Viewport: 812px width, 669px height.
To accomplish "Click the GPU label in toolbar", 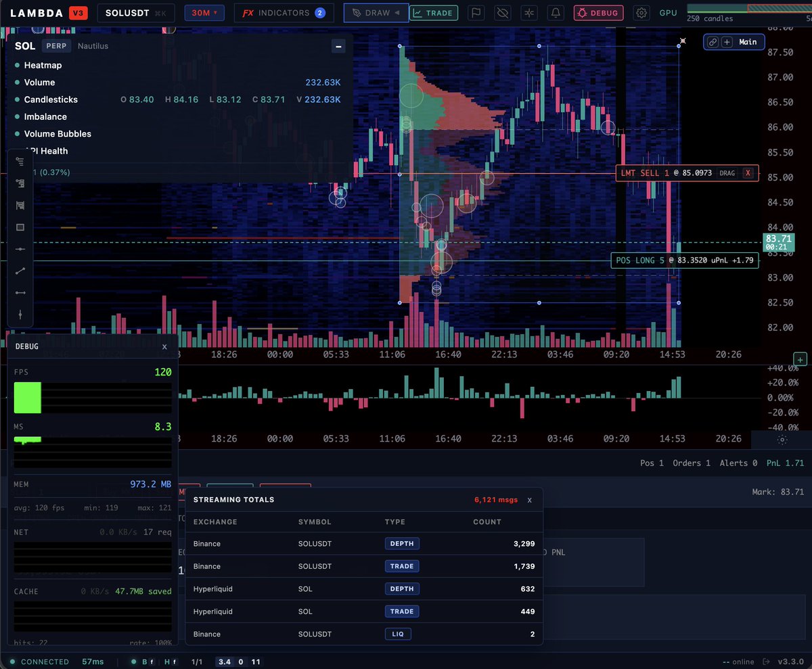I will 668,13.
